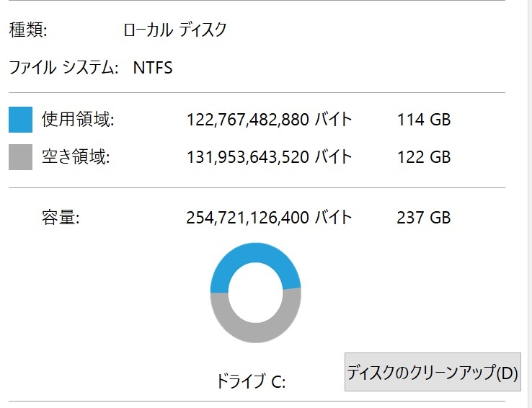Viewport: 532px width, 408px height.
Task: Click the 254,721,126,400 バイト capacity value
Action: pyautogui.click(x=269, y=217)
